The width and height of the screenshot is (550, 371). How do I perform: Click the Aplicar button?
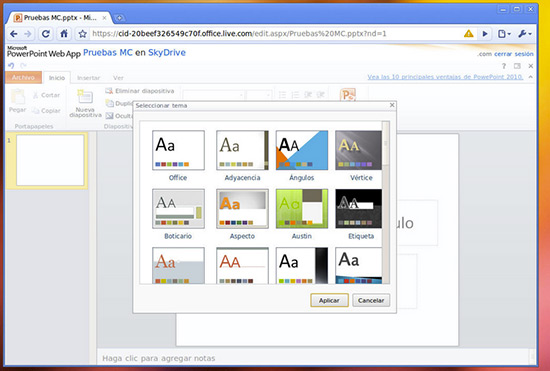coord(329,300)
